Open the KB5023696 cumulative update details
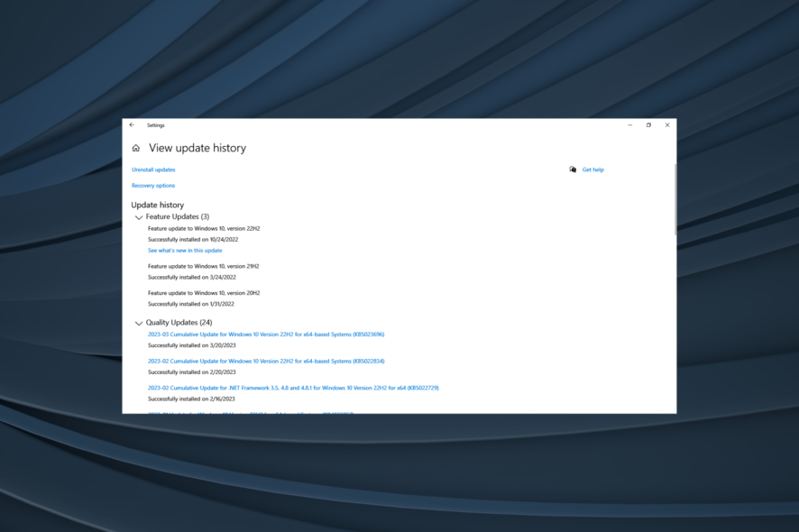Screen dimensions: 799x532 [x=265, y=334]
